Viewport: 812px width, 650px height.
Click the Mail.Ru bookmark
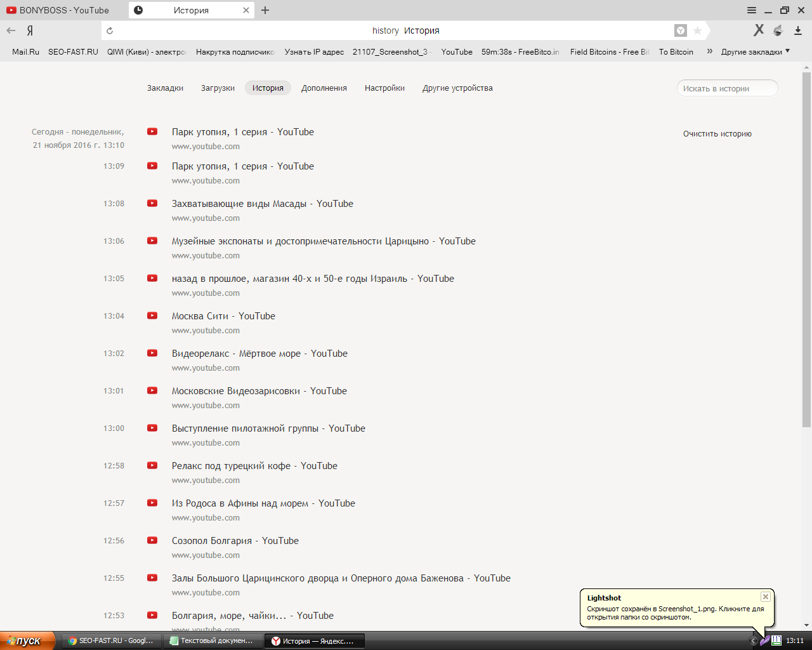[25, 52]
